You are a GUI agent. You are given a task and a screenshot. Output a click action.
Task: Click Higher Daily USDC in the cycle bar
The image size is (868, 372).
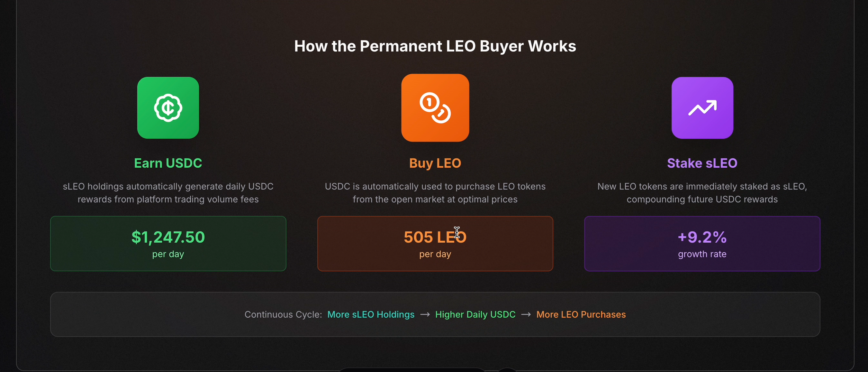point(475,314)
